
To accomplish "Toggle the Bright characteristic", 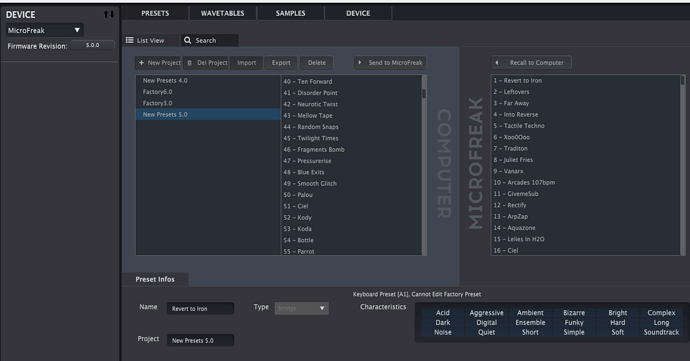I will [618, 313].
